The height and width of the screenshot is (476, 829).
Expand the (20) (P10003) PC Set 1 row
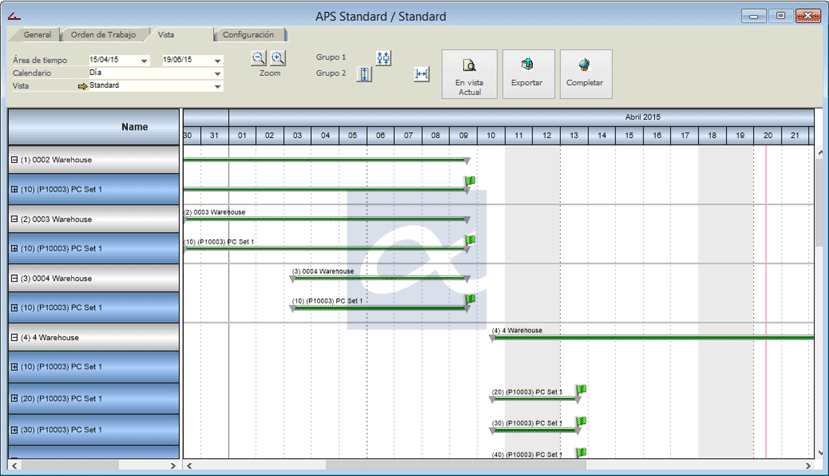pyautogui.click(x=14, y=398)
